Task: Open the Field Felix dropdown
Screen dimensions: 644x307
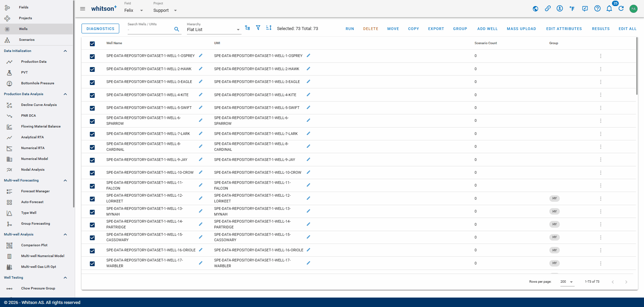Action: coord(134,10)
